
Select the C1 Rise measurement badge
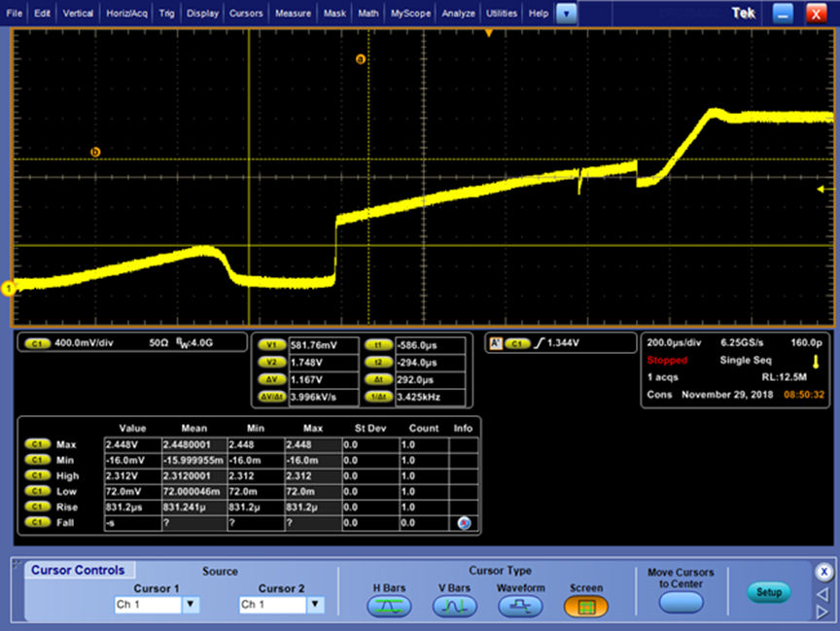[37, 507]
